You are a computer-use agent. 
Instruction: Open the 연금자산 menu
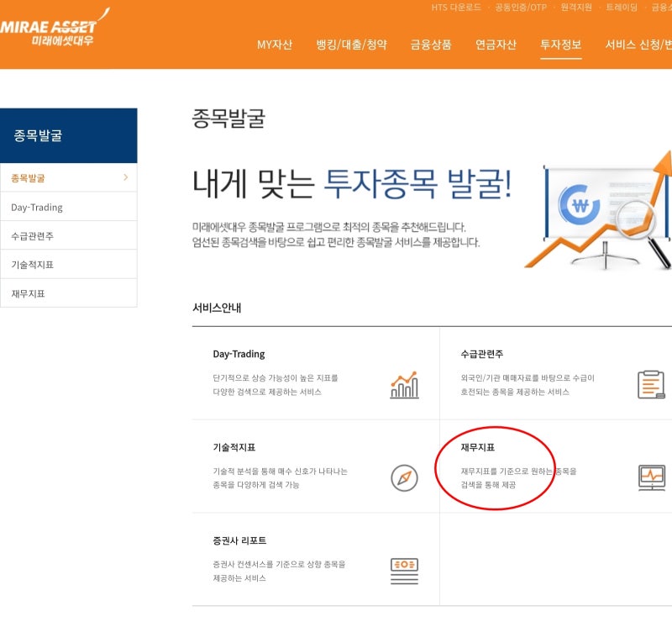[x=496, y=45]
